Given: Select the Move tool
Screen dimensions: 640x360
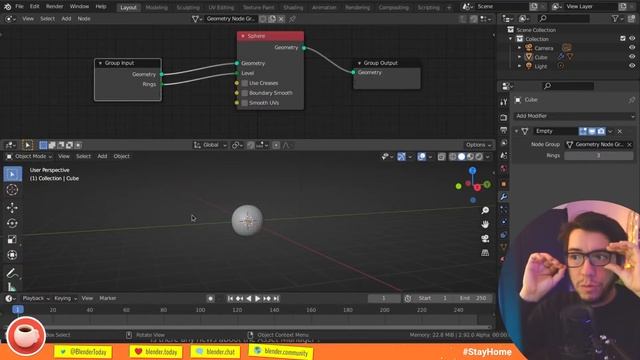Looking at the screenshot, I should [x=12, y=208].
